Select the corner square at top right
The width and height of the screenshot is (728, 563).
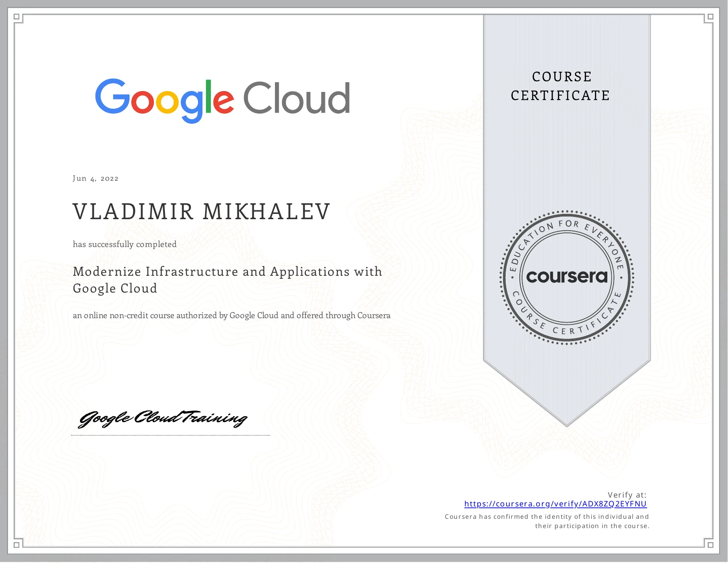coord(709,16)
